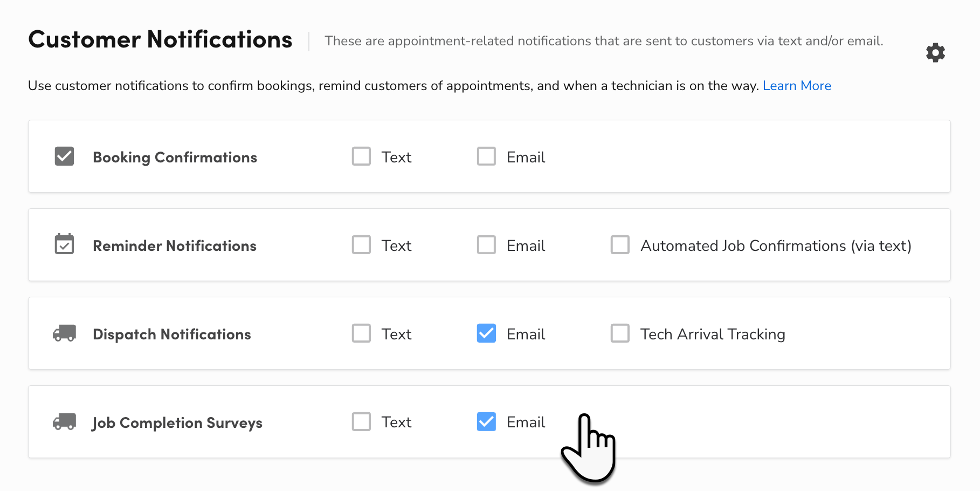The height and width of the screenshot is (491, 980).
Task: Click the Customer Notifications heading
Action: 160,39
